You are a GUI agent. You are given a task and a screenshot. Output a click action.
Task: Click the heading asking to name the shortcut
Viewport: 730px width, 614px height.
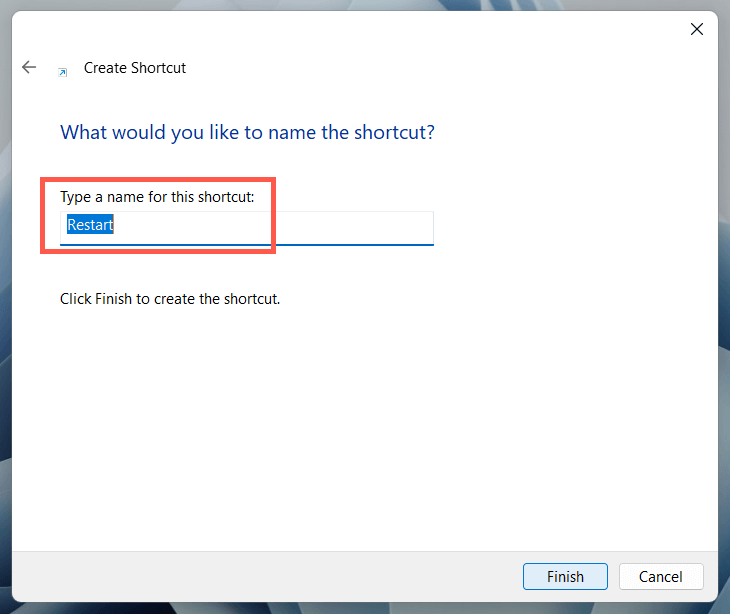point(247,132)
